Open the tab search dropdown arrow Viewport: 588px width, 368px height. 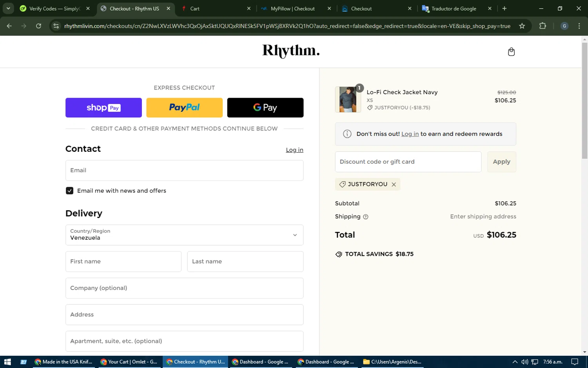8,8
